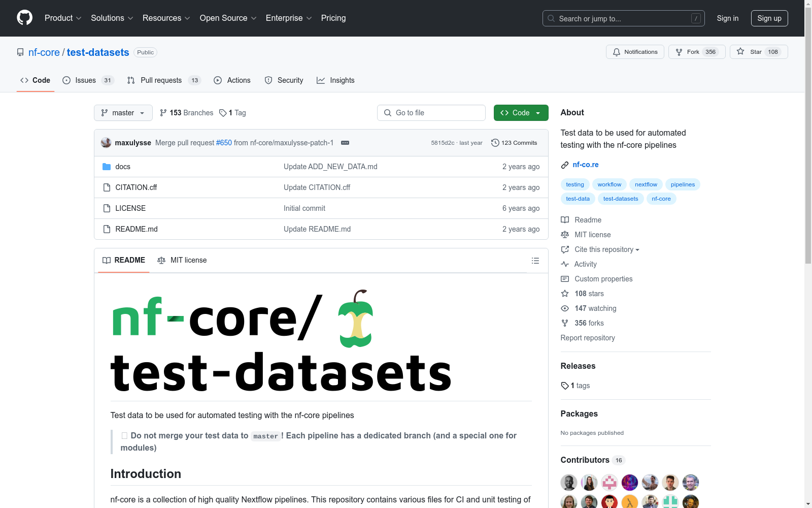This screenshot has width=812, height=508.
Task: Click maxulysse avatar in commit bar
Action: (x=106, y=143)
